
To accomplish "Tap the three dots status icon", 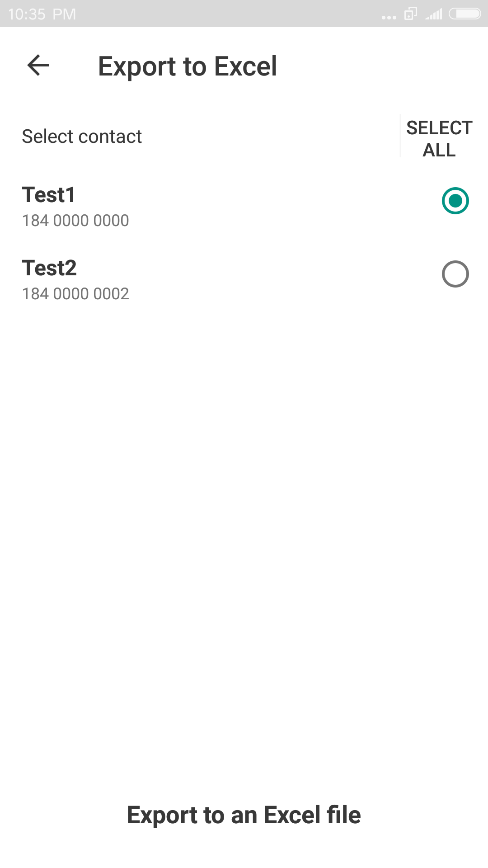I will [389, 18].
